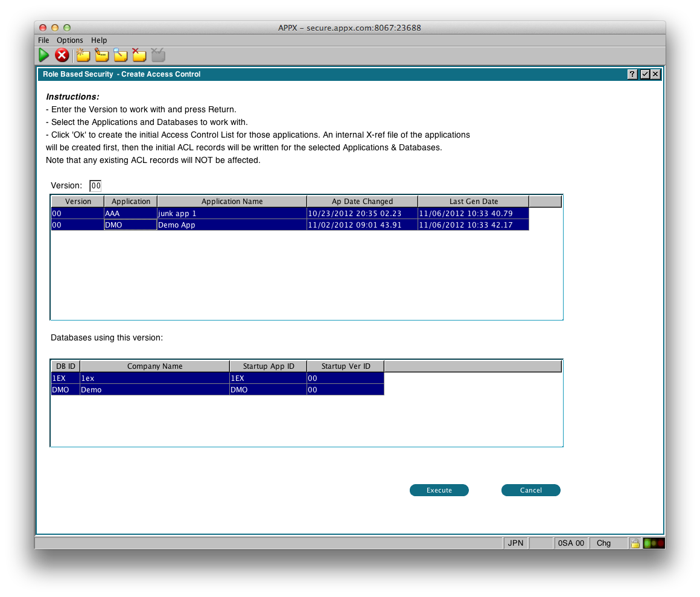Click the yellow padlock icon in status bar
This screenshot has height=597, width=700.
point(635,543)
